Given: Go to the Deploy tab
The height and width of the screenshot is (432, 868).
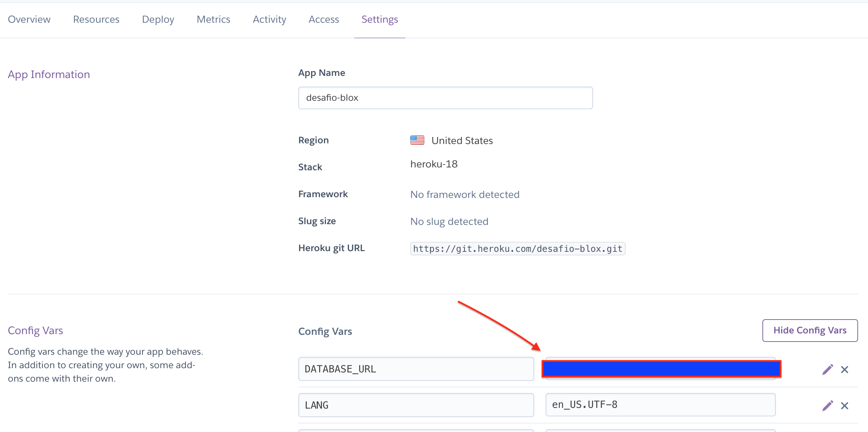Looking at the screenshot, I should 158,19.
